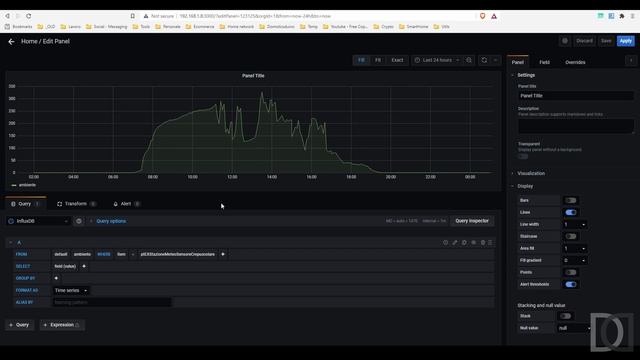This screenshot has height=360, width=640.
Task: Refresh the dashboard with refresh icon
Action: coord(484,60)
